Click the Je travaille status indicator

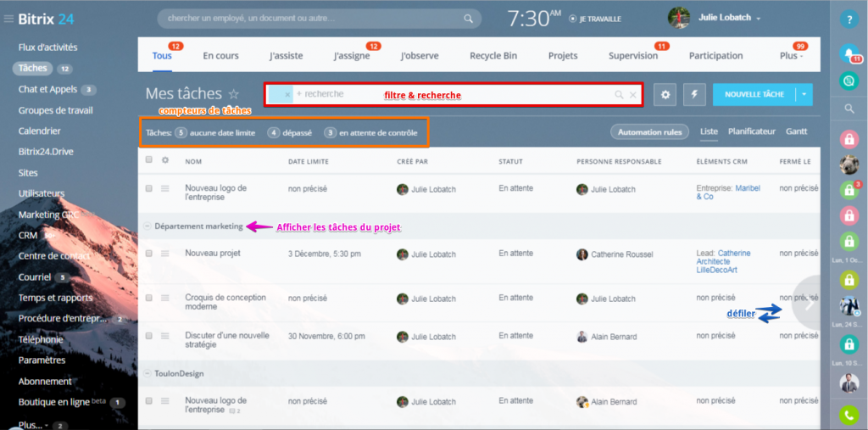click(595, 19)
